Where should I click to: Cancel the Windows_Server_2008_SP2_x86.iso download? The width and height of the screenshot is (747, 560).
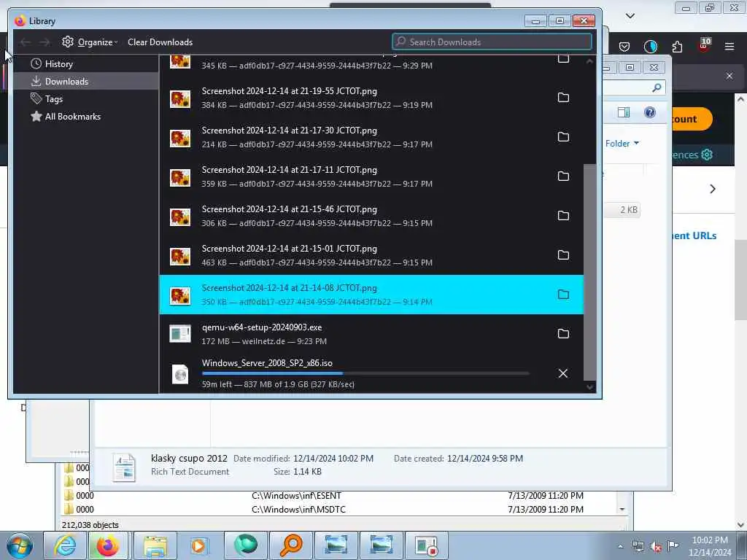[563, 373]
